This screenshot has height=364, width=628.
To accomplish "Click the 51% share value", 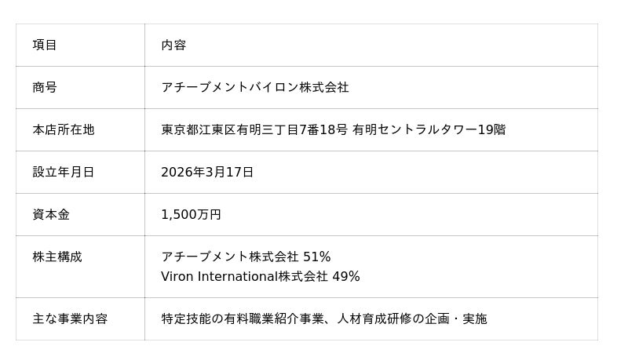I will click(x=317, y=257).
